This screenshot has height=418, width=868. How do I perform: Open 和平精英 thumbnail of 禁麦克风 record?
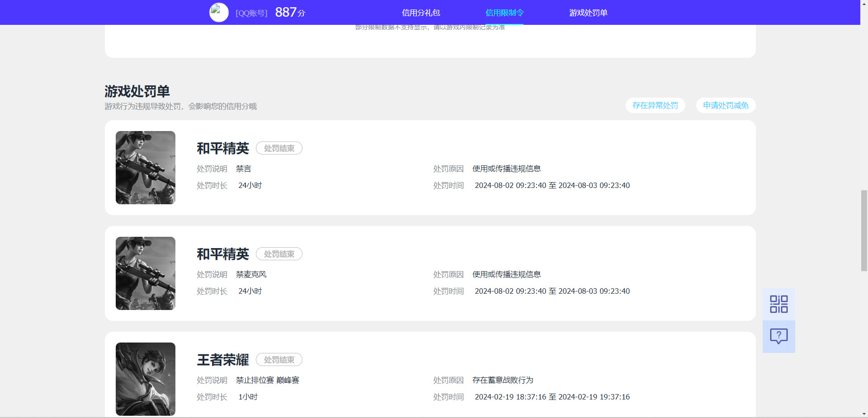pyautogui.click(x=146, y=273)
